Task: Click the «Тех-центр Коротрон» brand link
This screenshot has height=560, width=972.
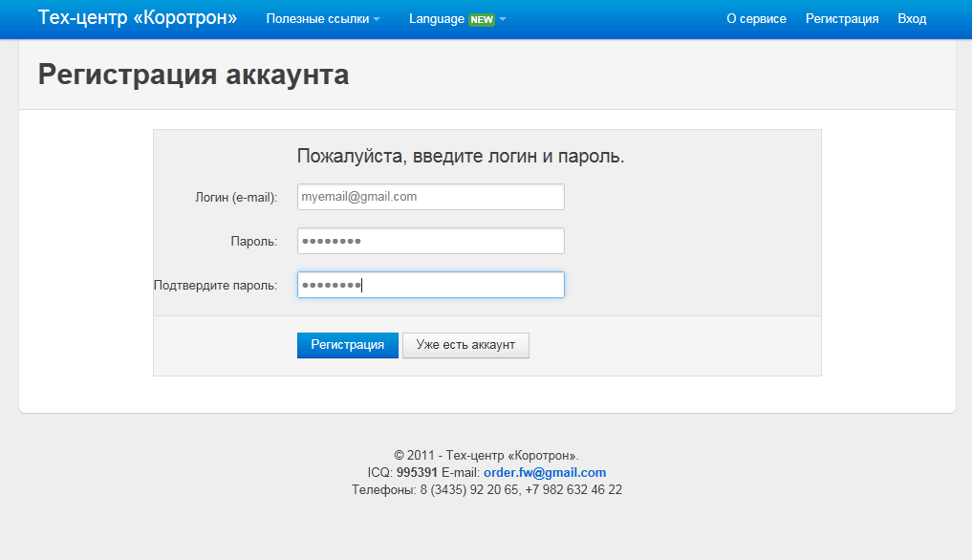Action: [138, 18]
